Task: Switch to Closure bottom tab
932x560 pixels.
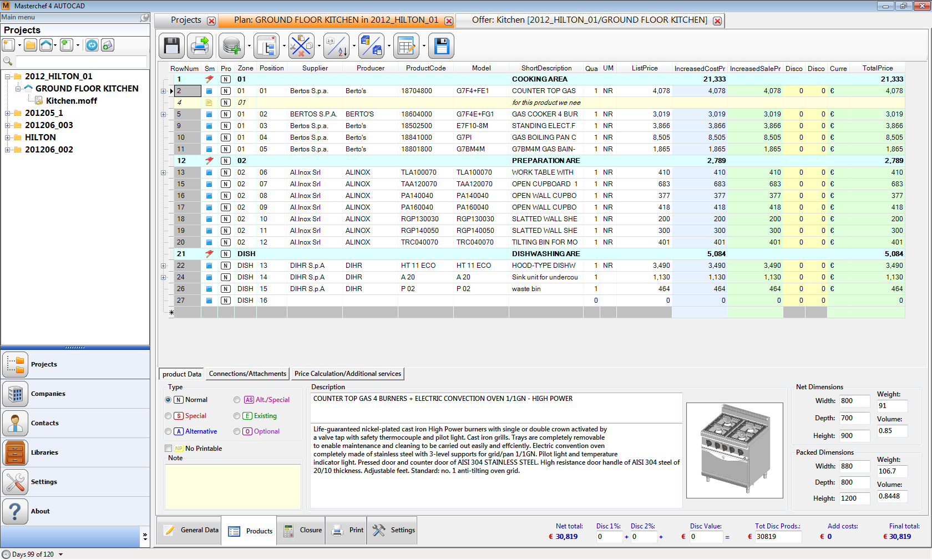Action: tap(301, 531)
